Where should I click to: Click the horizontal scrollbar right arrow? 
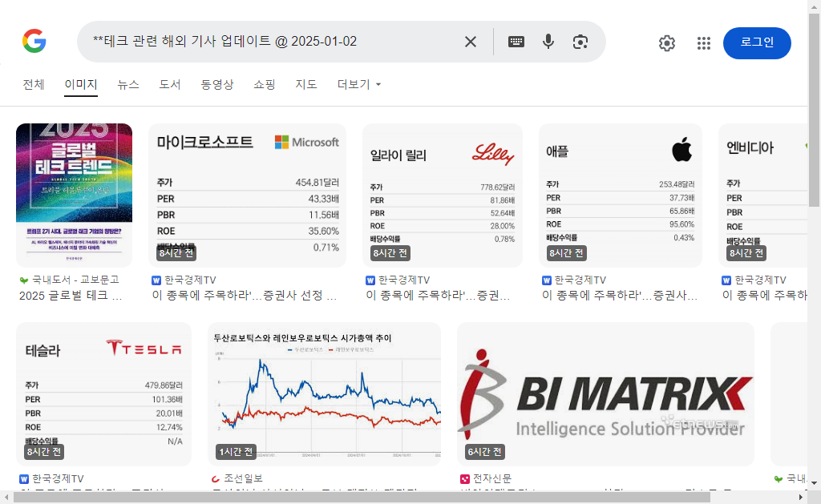click(x=801, y=497)
